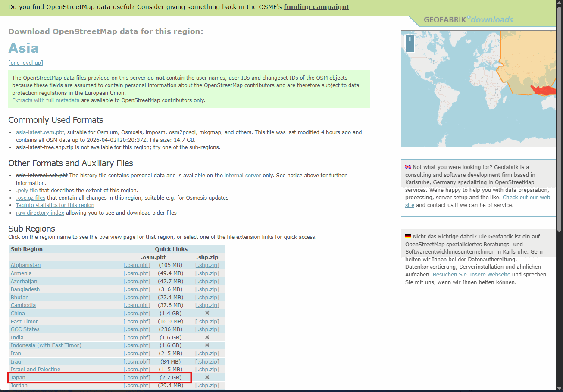View Taginfo statistics for this region

[55, 205]
